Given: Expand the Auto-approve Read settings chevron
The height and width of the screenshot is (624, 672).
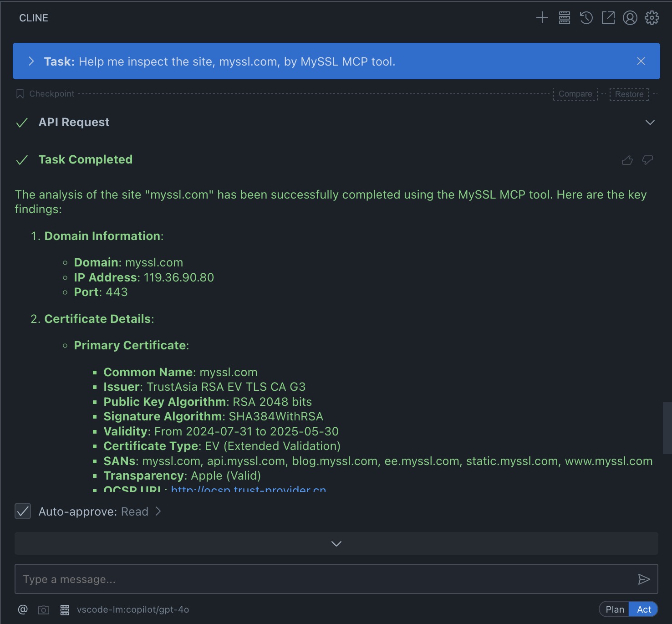Looking at the screenshot, I should [158, 511].
